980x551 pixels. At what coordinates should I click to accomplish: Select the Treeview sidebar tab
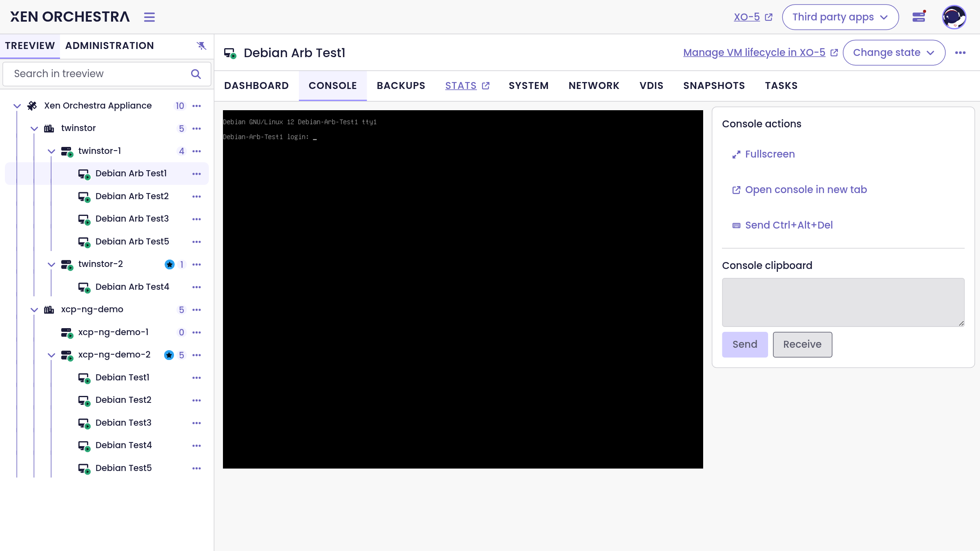(30, 46)
